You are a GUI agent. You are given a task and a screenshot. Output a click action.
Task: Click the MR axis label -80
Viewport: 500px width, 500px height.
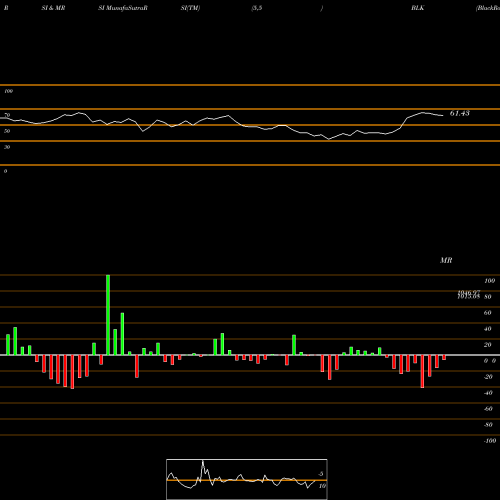tap(488, 425)
